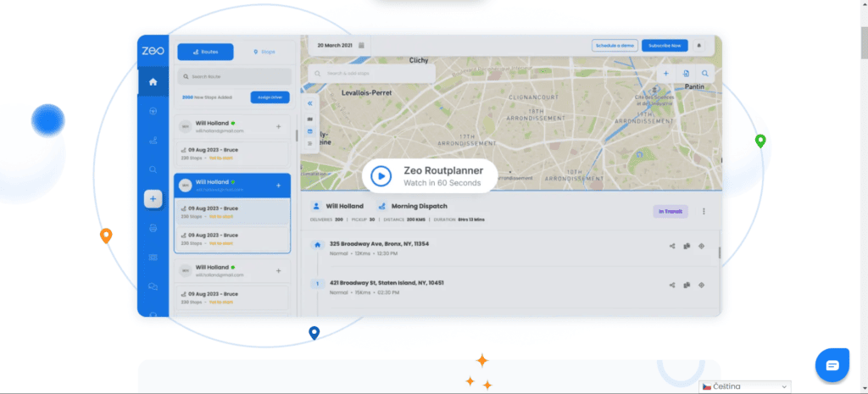Click the routes list scrollbar handle
The image size is (868, 394).
296,136
